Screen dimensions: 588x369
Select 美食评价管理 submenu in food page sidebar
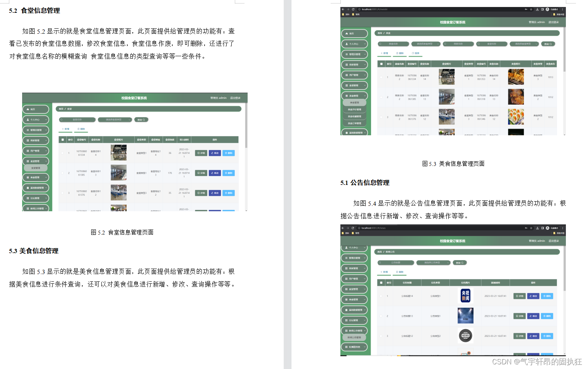tap(354, 110)
